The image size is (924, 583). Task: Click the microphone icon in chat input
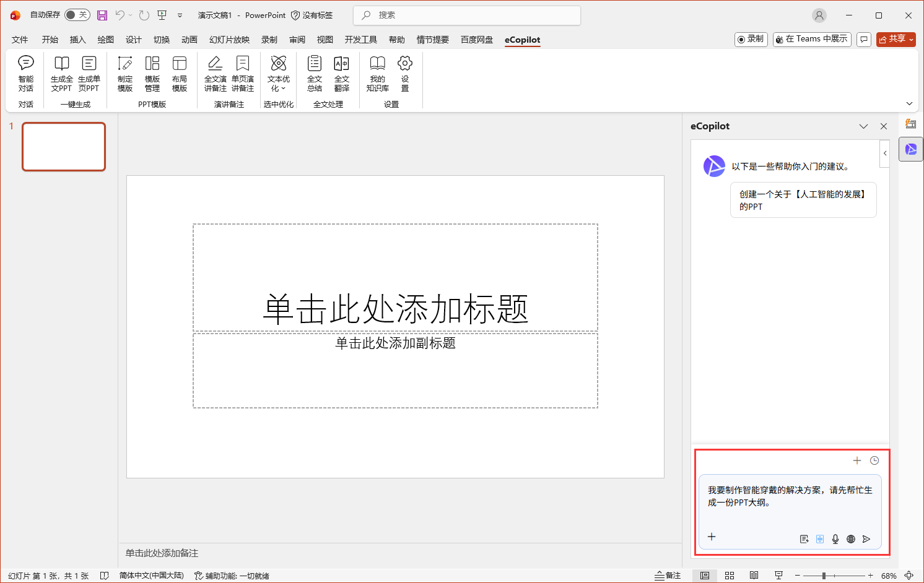(x=835, y=539)
